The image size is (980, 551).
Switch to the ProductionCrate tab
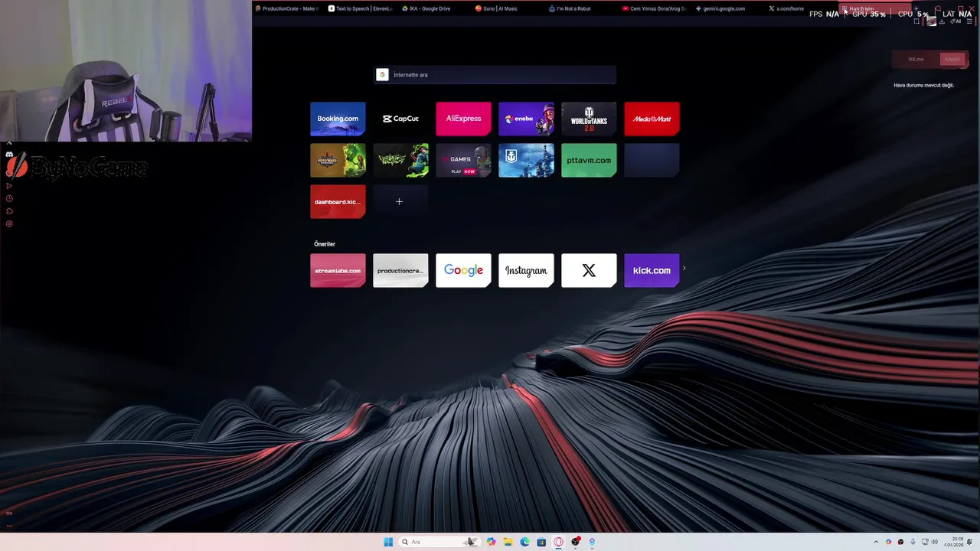click(x=287, y=8)
